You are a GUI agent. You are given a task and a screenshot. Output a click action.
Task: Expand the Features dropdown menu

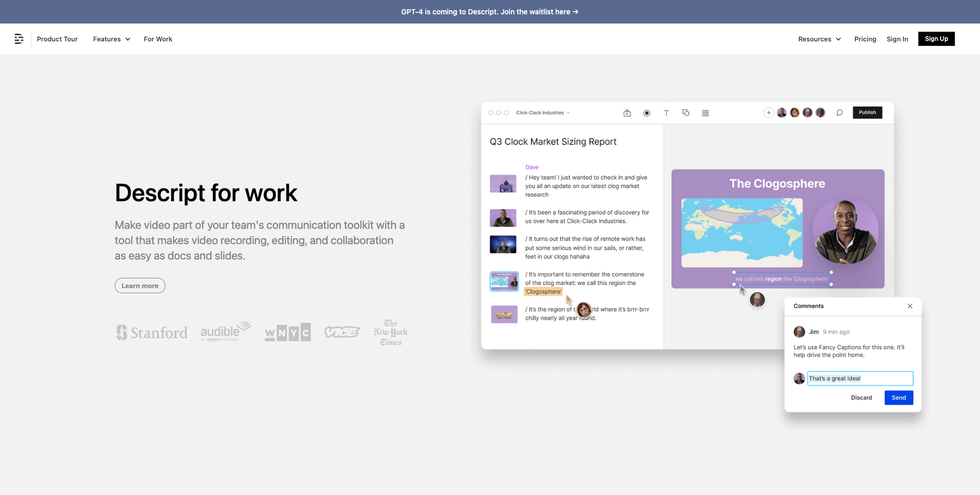click(x=112, y=39)
